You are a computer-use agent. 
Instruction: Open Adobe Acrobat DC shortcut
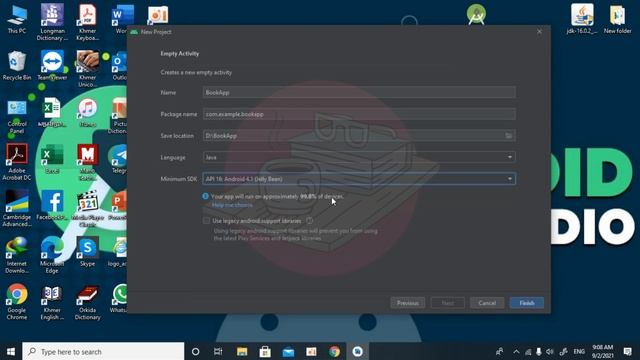(17, 162)
